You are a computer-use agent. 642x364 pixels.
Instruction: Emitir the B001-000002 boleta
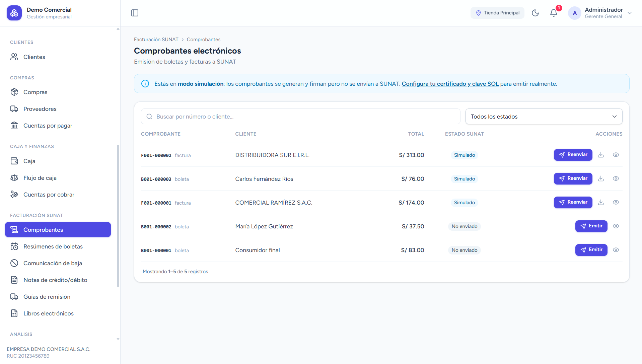591,226
